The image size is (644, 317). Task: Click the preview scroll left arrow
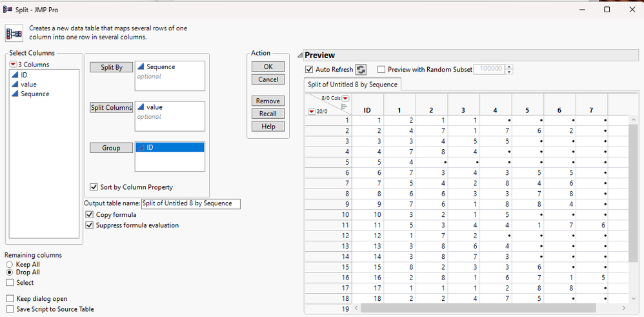coord(356,307)
